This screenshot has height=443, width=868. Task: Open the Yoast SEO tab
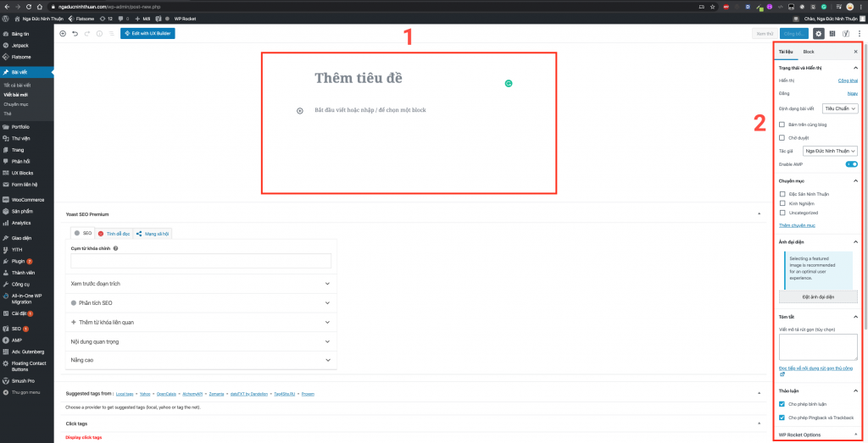click(x=83, y=234)
